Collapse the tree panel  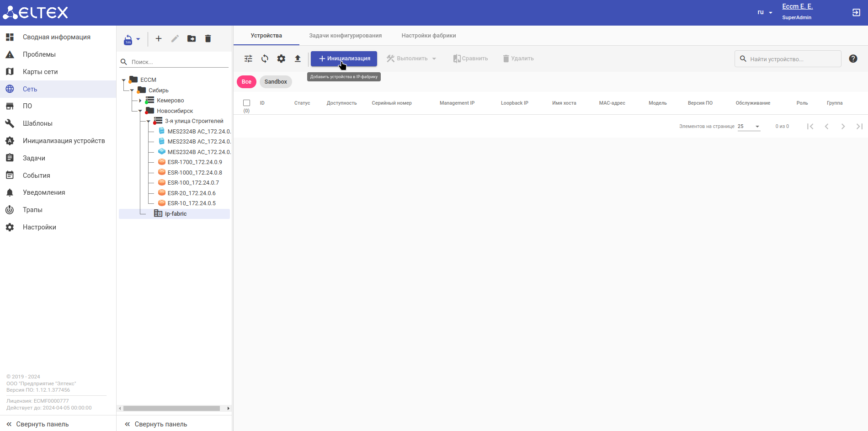156,424
